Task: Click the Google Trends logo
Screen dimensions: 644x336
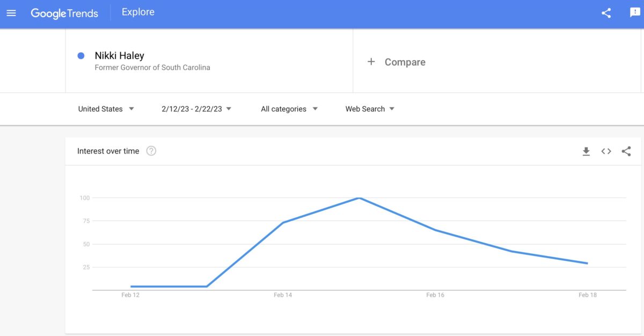Action: [64, 13]
